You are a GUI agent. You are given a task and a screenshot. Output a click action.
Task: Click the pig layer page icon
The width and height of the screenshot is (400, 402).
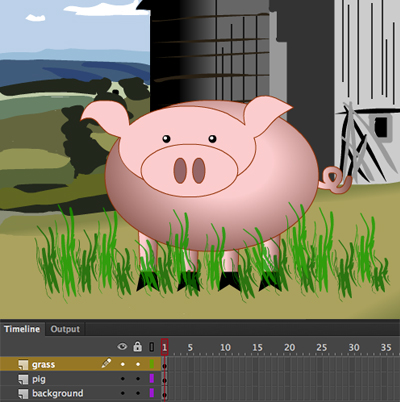pyautogui.click(x=23, y=379)
